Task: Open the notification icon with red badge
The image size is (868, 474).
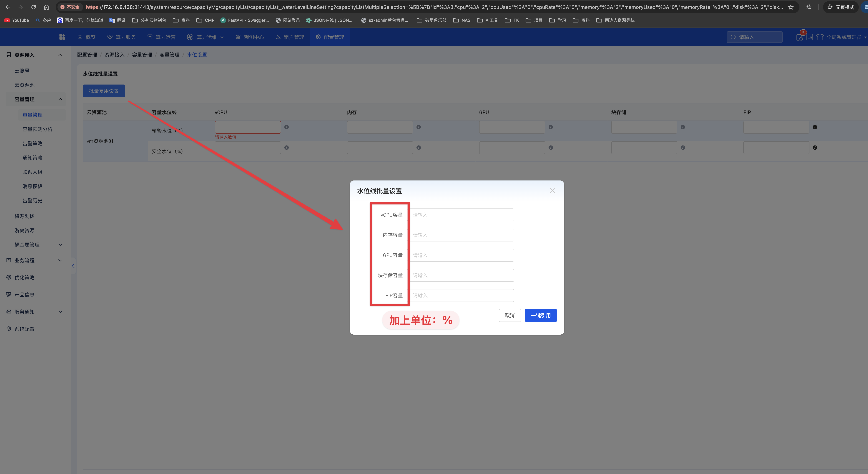Action: (800, 37)
